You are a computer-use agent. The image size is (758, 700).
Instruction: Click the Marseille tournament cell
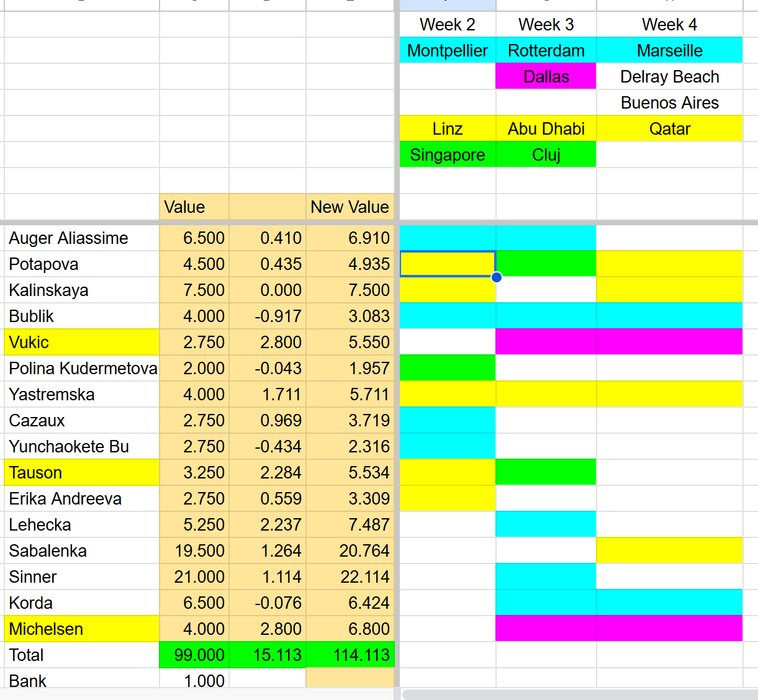point(670,51)
